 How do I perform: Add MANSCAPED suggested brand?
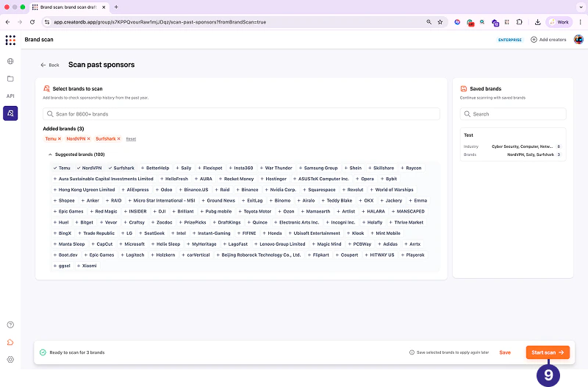pyautogui.click(x=409, y=211)
